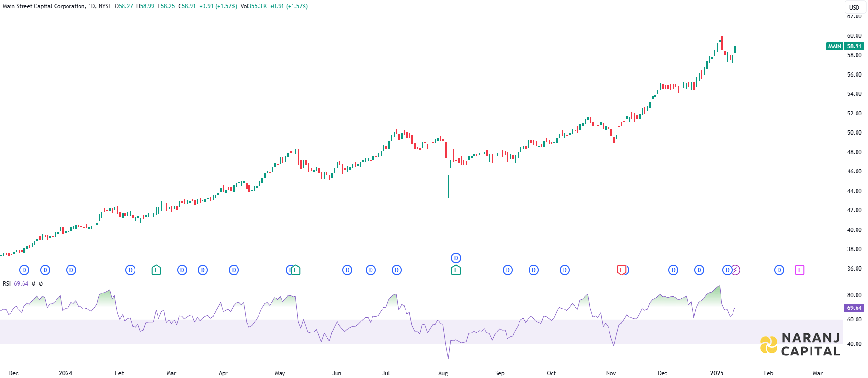
Task: Click the 44.00 label on price axis
Action: (854, 191)
